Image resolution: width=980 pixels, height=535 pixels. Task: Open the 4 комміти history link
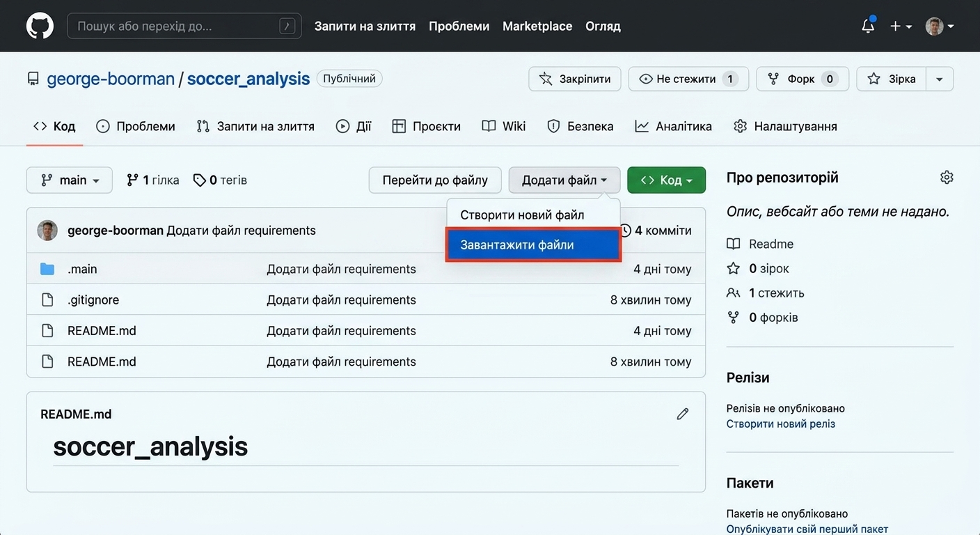[x=655, y=231]
